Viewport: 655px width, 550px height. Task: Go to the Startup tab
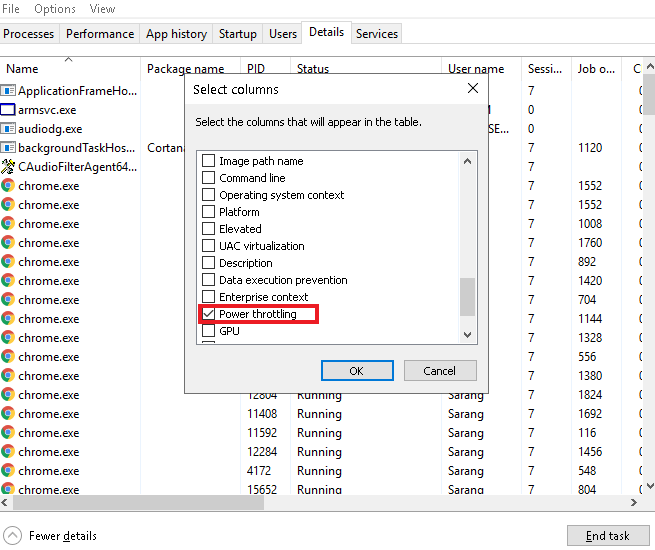click(x=238, y=34)
